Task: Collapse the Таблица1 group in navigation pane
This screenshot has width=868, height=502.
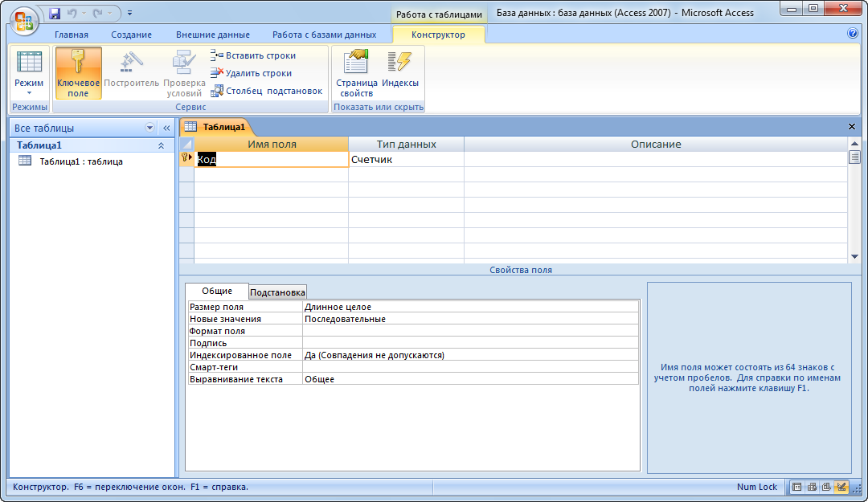Action: (161, 145)
